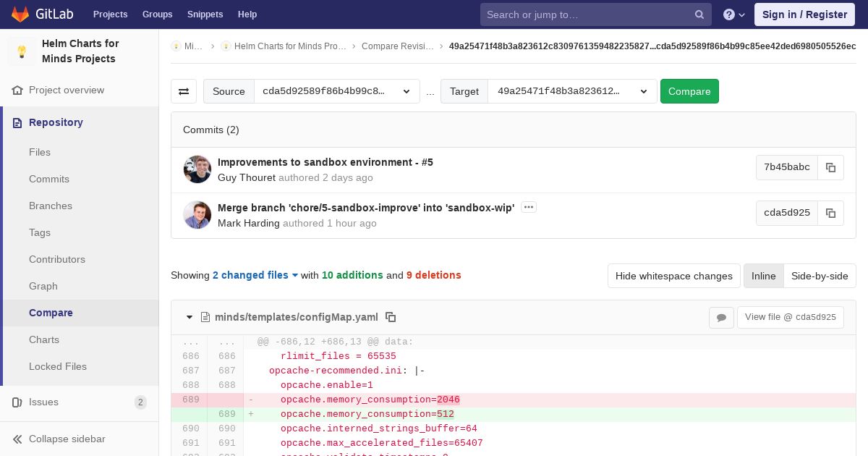Open Mark Harding author link

(249, 223)
